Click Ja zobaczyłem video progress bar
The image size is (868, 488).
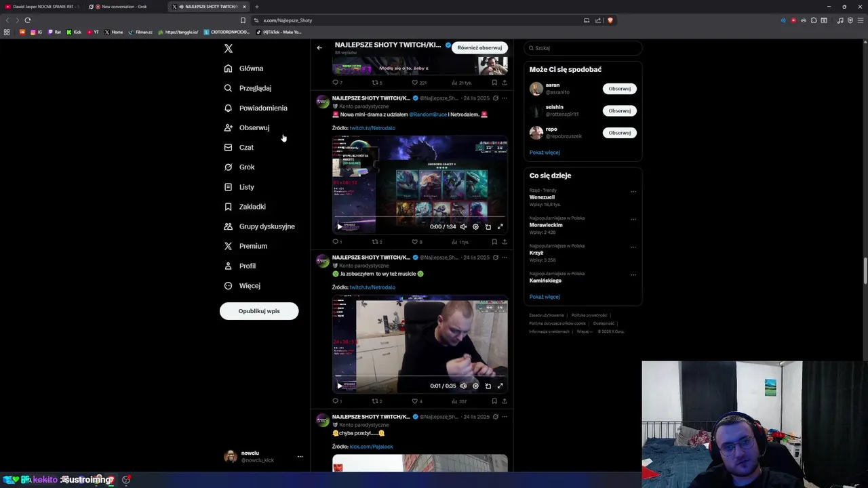click(420, 375)
